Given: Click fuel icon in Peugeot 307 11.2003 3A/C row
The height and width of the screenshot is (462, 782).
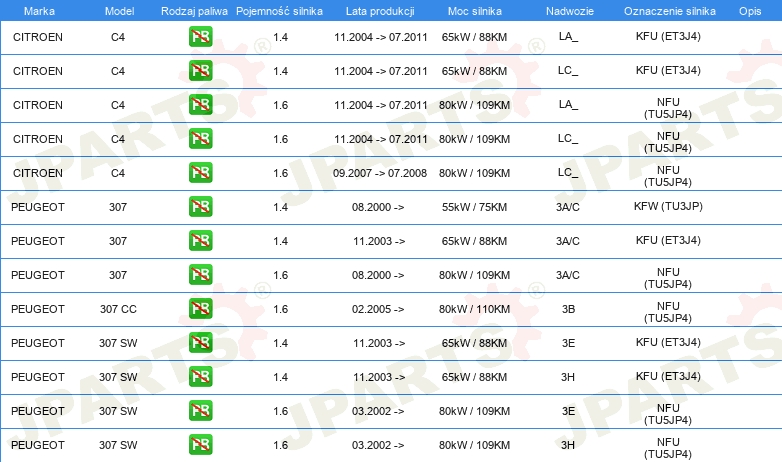Looking at the screenshot, I should (x=200, y=240).
